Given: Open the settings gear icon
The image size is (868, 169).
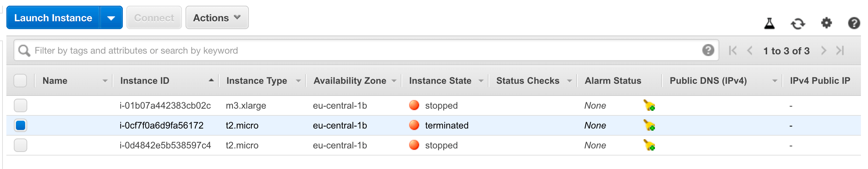Looking at the screenshot, I should click(826, 23).
